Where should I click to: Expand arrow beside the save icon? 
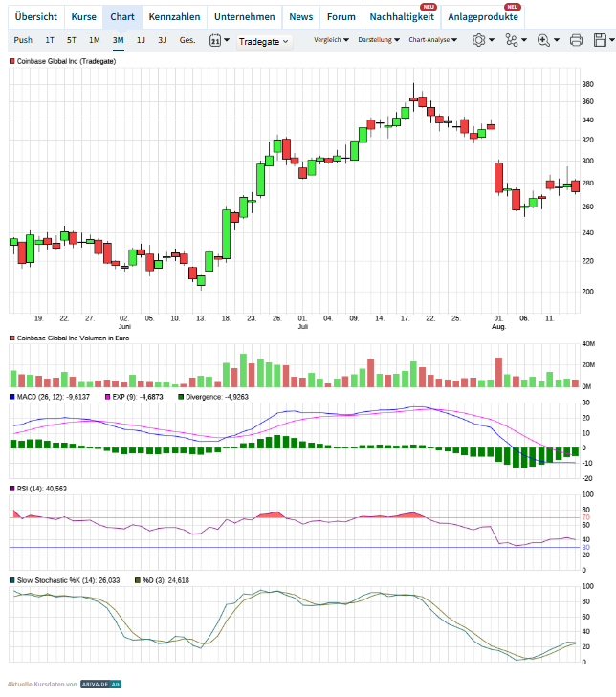[612, 40]
